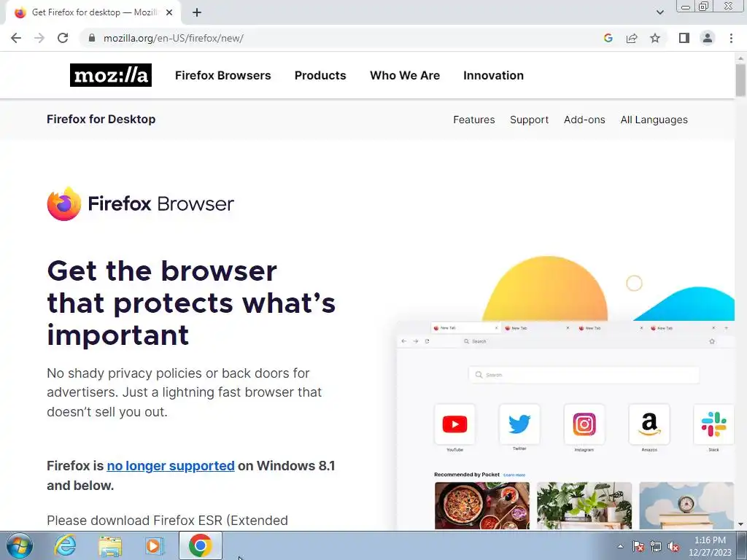Click the clock on books Pocket thumbnail
The image size is (747, 560).
(686, 505)
